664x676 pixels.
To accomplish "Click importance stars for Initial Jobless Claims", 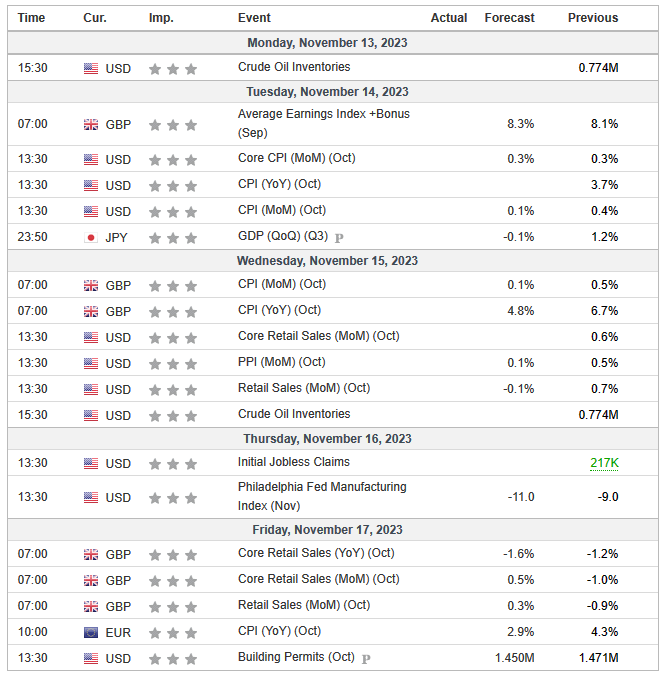I will click(173, 464).
